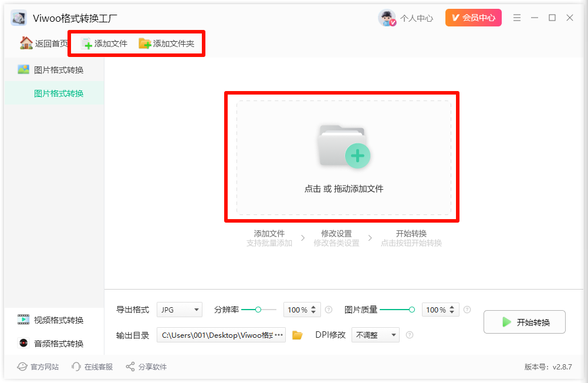Click the Viwoo app logo icon
The image size is (588, 383).
19,18
